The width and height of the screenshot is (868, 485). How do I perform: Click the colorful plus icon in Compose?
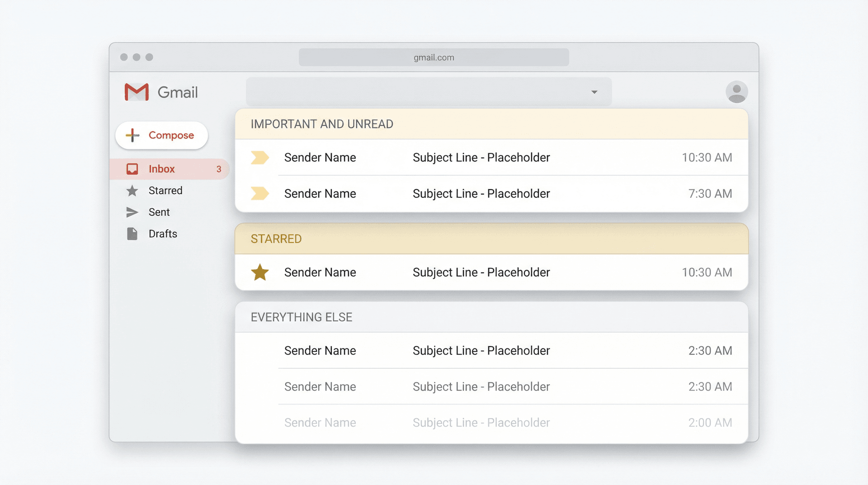pos(132,135)
